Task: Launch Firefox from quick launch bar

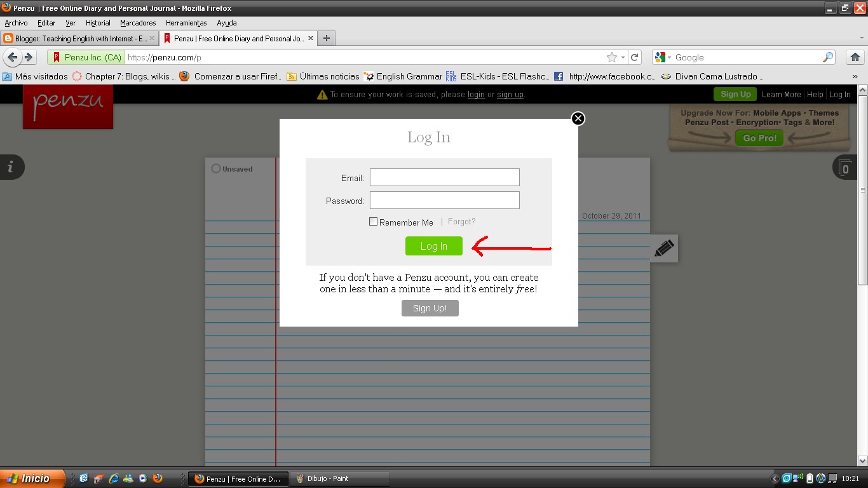Action: click(x=158, y=478)
